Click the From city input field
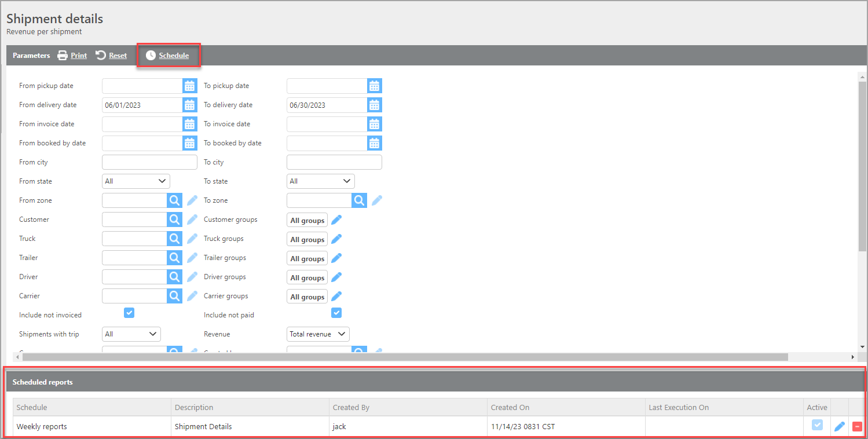 149,162
